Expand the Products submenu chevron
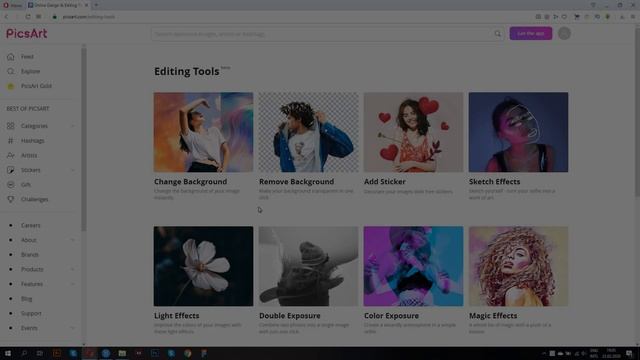This screenshot has height=360, width=640. pos(73,269)
